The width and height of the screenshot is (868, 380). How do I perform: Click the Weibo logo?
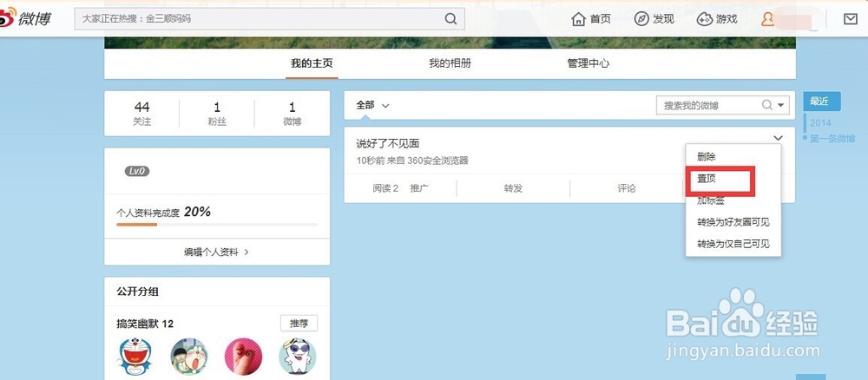tap(25, 19)
